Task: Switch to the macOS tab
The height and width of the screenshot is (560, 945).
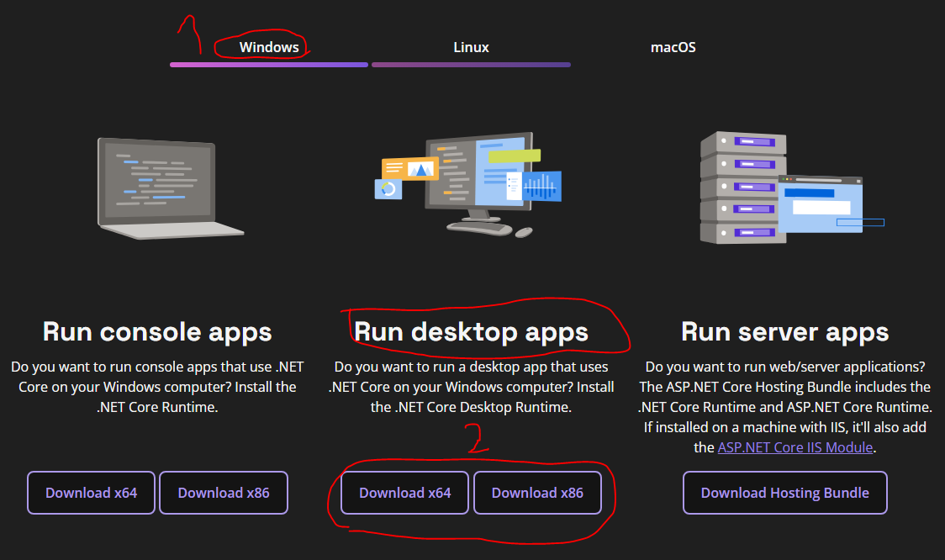Action: coord(673,48)
